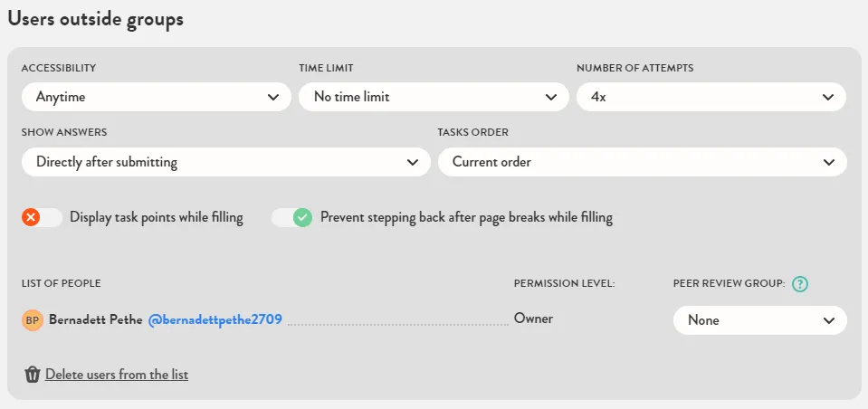
Task: Open the Tasks Order dropdown
Action: [x=642, y=163]
